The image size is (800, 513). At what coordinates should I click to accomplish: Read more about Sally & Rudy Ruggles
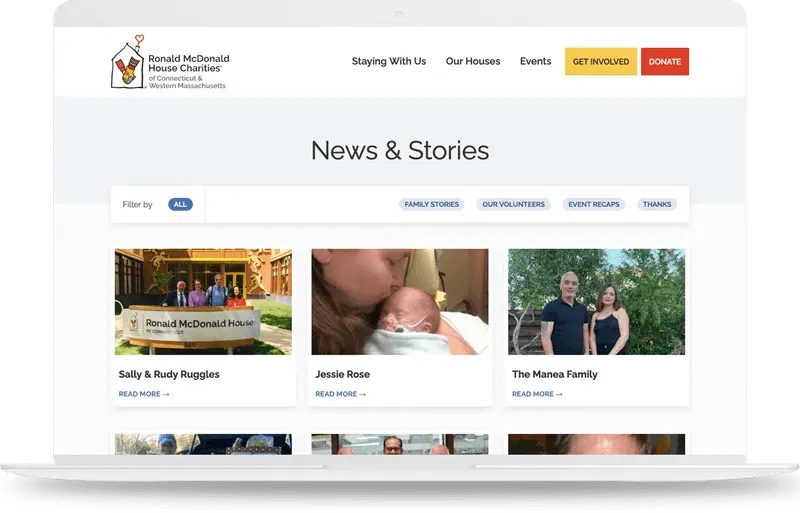144,394
